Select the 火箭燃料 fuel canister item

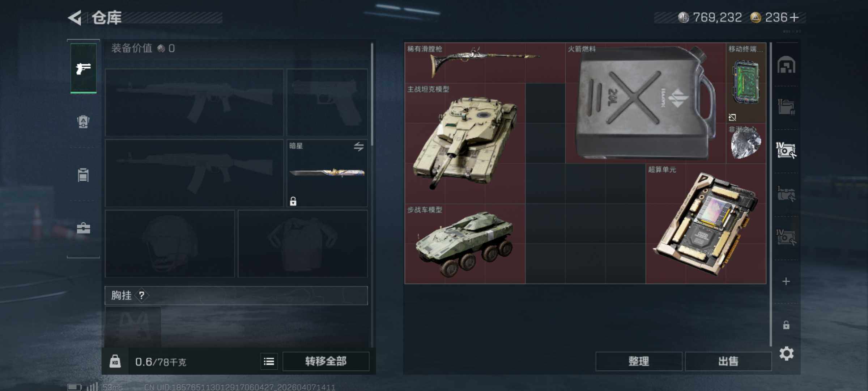tap(646, 103)
